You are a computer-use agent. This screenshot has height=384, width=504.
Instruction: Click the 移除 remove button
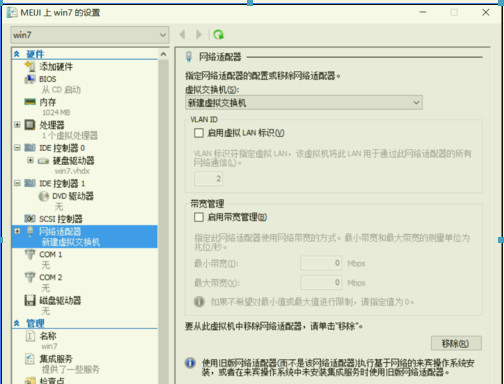pos(456,343)
